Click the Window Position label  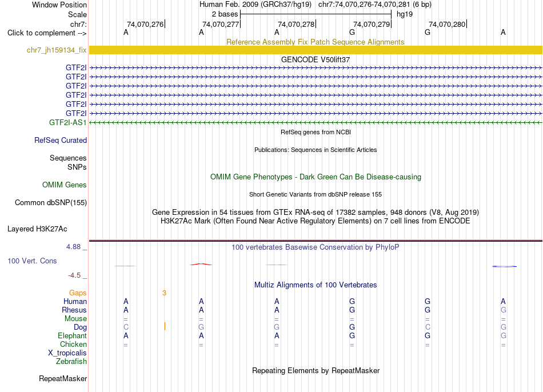coord(59,5)
